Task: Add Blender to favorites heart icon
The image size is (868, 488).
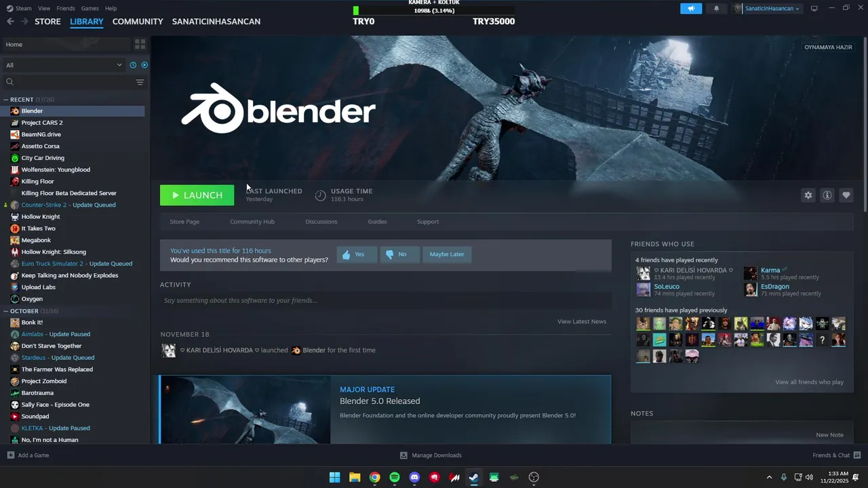Action: click(x=846, y=195)
